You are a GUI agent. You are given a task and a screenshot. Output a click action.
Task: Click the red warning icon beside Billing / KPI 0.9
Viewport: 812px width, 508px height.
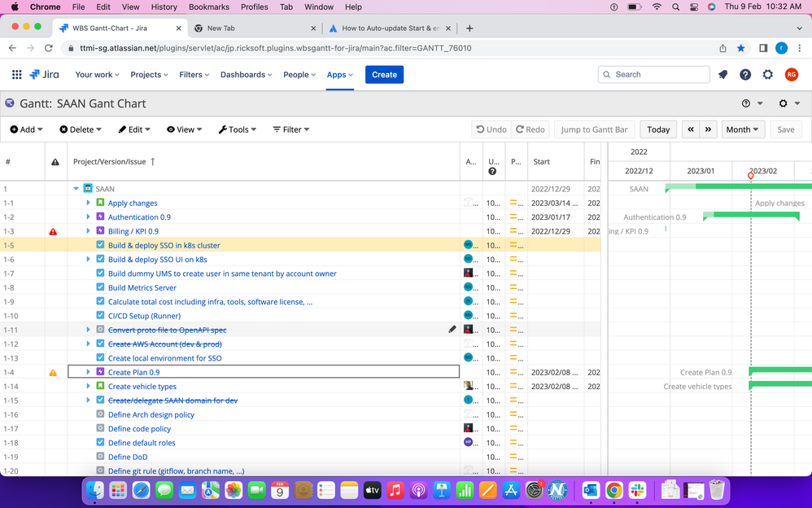(52, 230)
